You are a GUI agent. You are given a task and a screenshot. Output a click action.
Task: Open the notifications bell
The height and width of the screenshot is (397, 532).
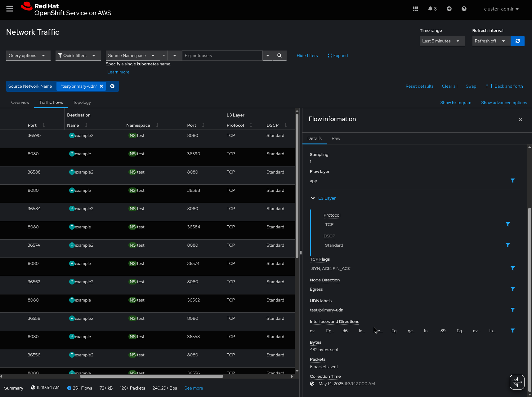pos(430,9)
